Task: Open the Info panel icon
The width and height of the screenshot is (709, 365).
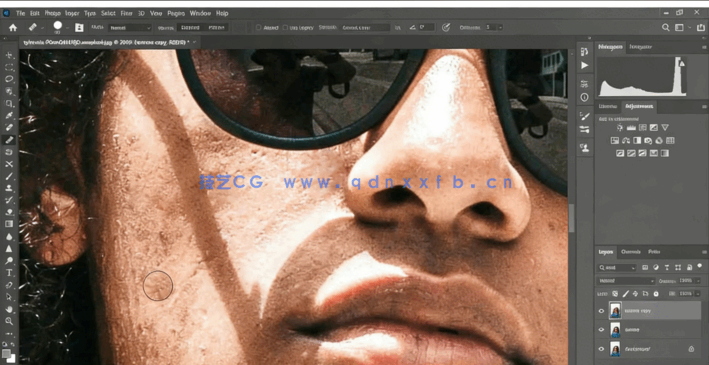Action: click(x=584, y=97)
